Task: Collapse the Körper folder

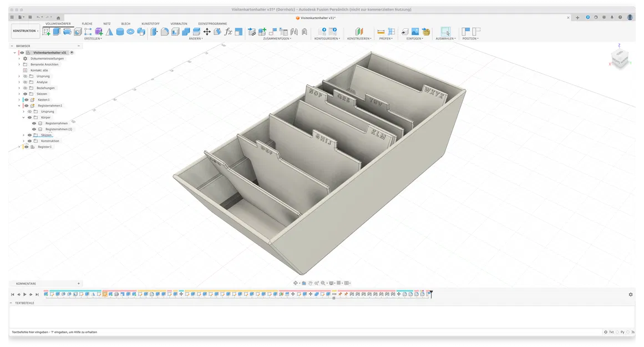Action: [24, 117]
